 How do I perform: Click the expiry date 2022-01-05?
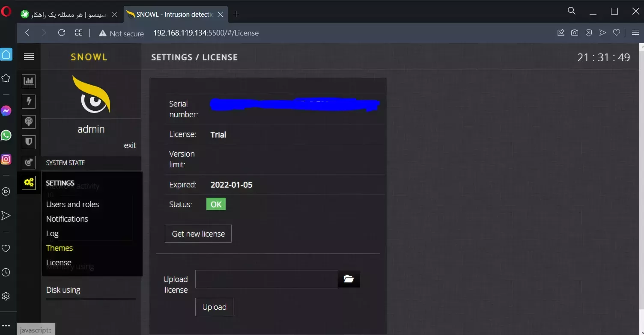[232, 185]
